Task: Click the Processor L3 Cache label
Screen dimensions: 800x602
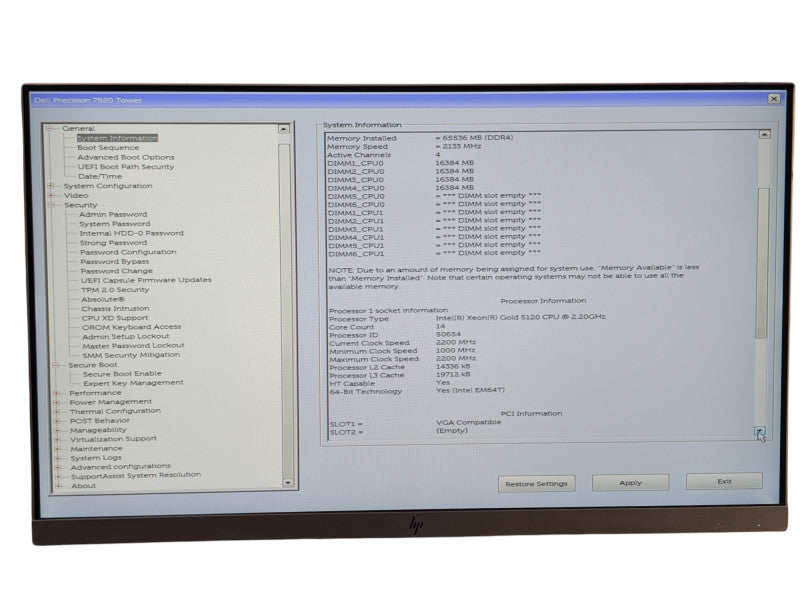Action: (367, 375)
